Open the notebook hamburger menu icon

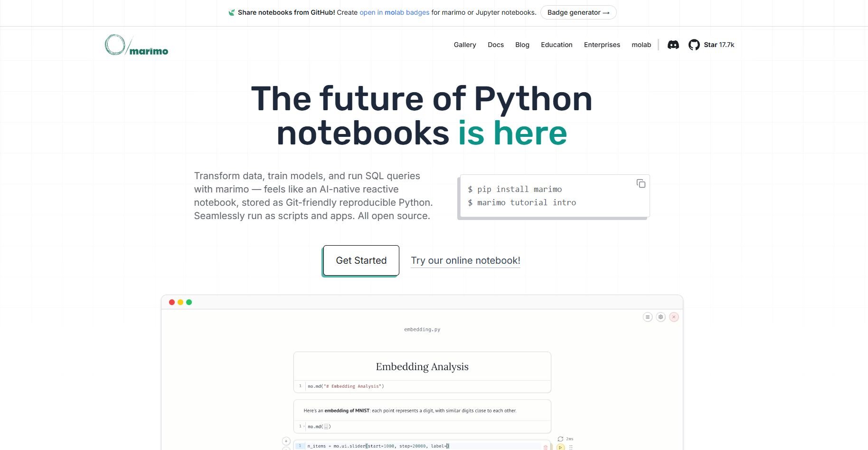(647, 317)
